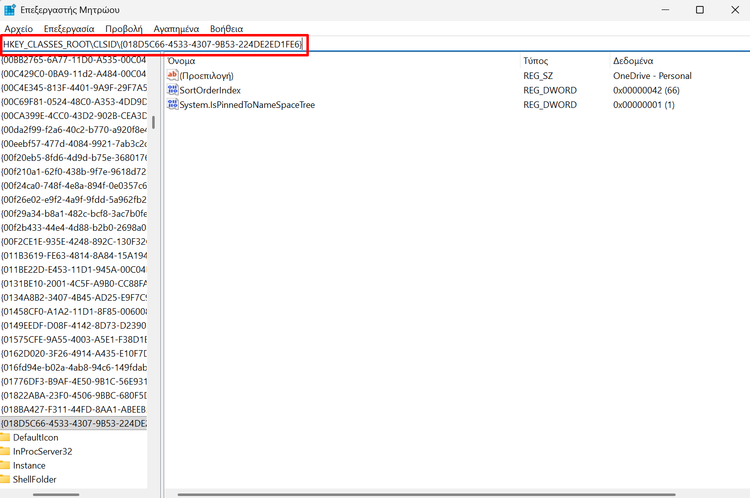
Task: Select the DefaultIcon folder icon
Action: click(5, 438)
